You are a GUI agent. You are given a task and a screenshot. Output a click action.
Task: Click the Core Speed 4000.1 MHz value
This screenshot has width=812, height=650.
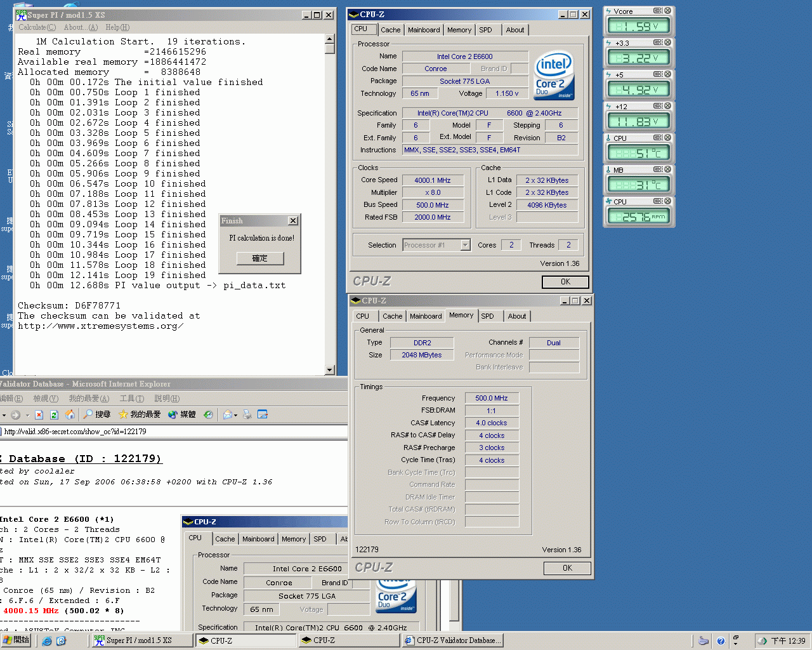(x=433, y=180)
